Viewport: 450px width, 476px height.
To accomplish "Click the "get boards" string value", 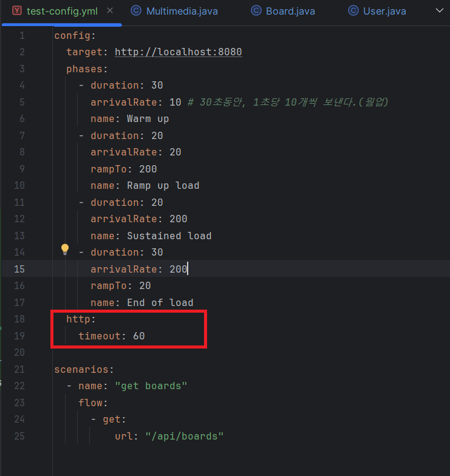I will coord(151,386).
